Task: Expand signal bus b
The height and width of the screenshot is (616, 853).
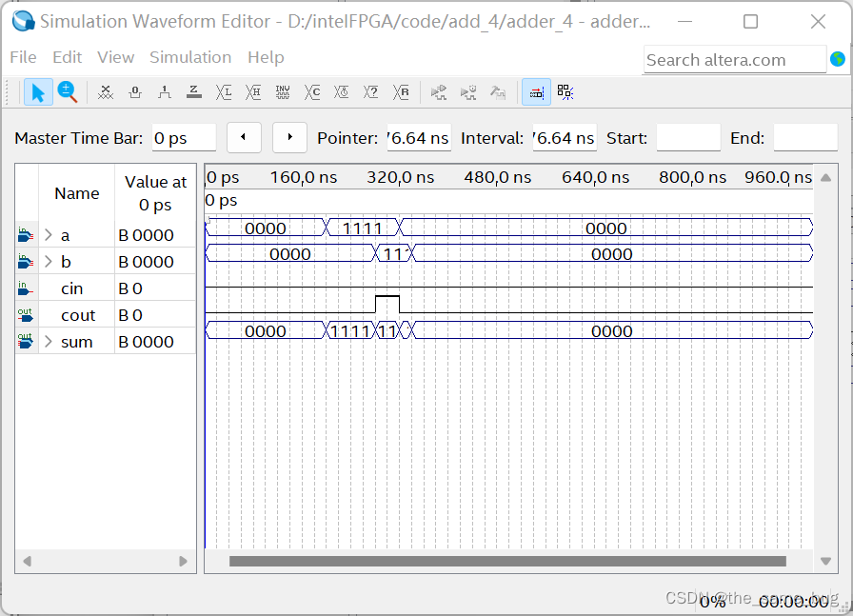Action: 49,262
